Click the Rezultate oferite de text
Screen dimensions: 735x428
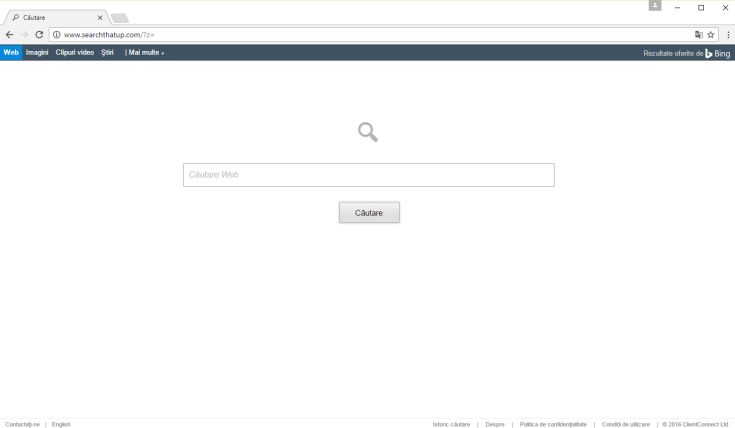tap(673, 53)
